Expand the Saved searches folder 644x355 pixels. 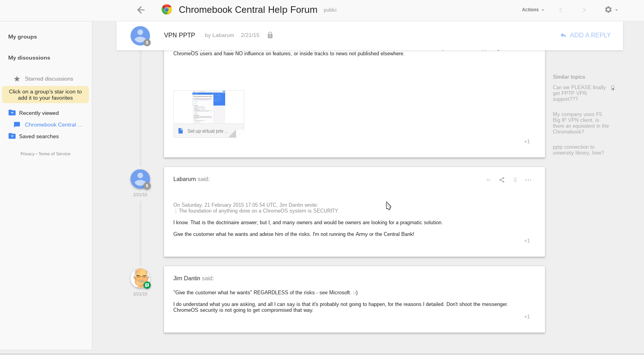coord(12,136)
